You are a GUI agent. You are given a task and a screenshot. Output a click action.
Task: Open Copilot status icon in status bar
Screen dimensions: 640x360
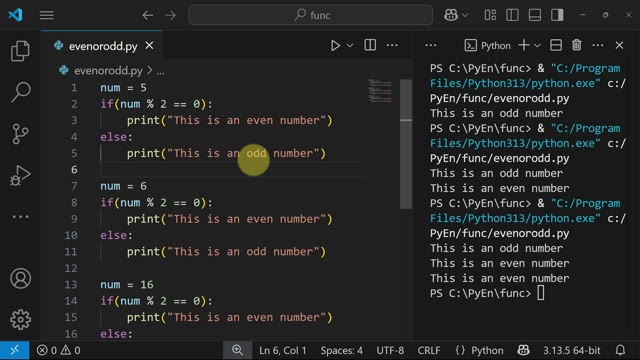coord(524,350)
